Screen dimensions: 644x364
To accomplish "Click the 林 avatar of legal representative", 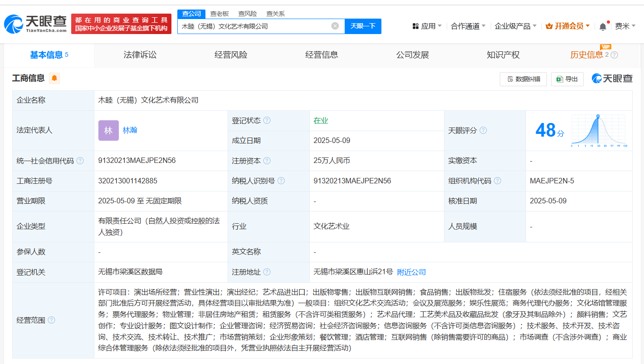I will coord(108,130).
